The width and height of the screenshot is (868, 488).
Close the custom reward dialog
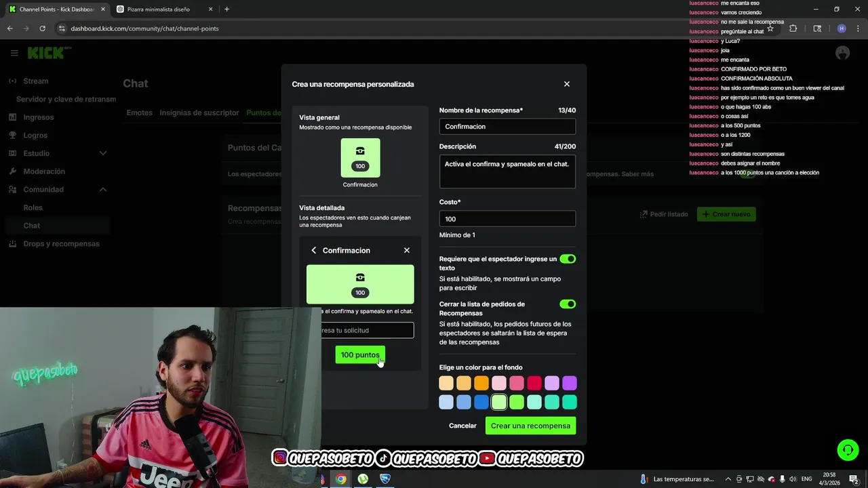[x=567, y=84]
